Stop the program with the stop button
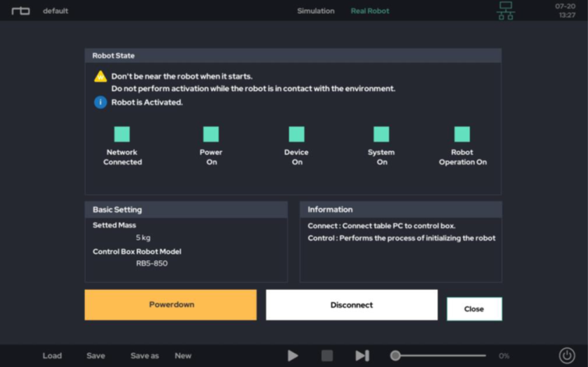Image resolution: width=588 pixels, height=367 pixels. click(327, 355)
